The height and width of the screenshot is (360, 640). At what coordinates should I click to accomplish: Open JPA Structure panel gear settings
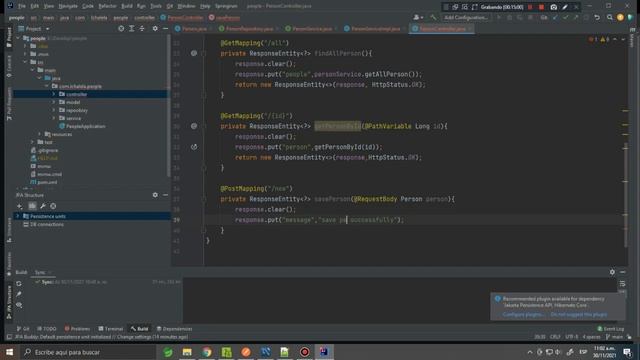(155, 195)
